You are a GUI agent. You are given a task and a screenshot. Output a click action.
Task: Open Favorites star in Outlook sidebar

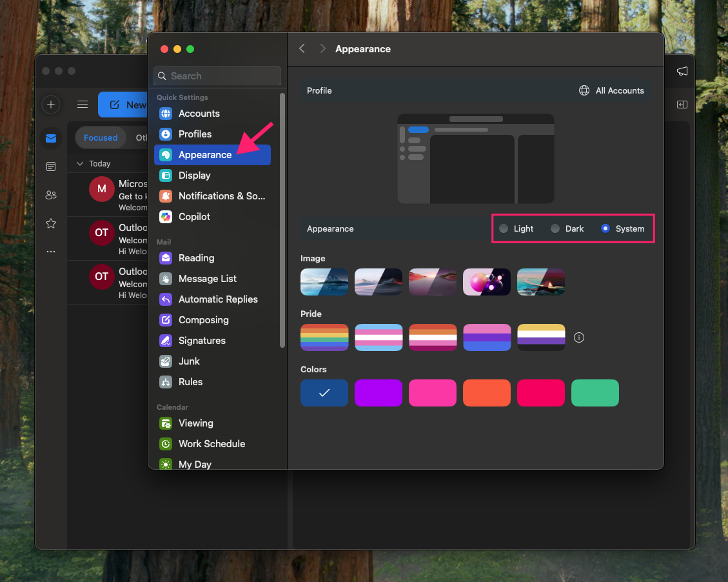click(x=51, y=223)
